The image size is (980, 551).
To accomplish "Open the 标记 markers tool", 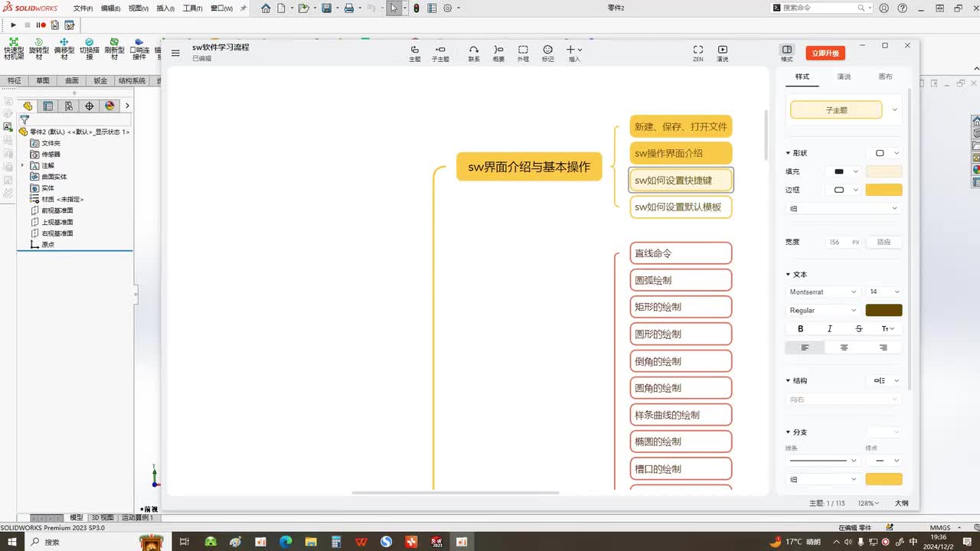I will coord(547,53).
